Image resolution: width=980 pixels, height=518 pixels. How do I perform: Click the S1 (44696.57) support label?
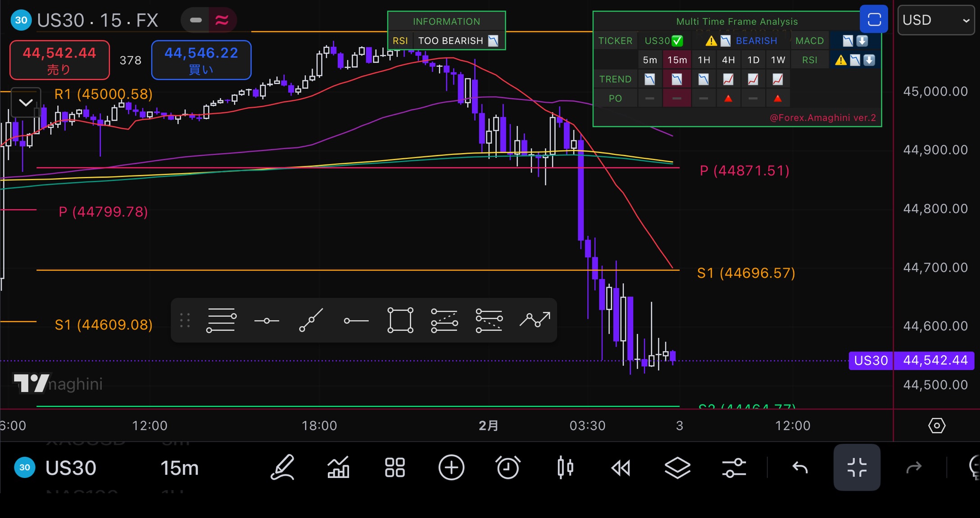click(x=746, y=273)
